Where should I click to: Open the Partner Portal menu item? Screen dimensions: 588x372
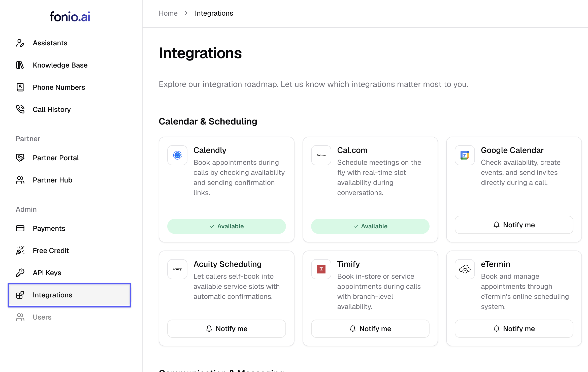(56, 158)
